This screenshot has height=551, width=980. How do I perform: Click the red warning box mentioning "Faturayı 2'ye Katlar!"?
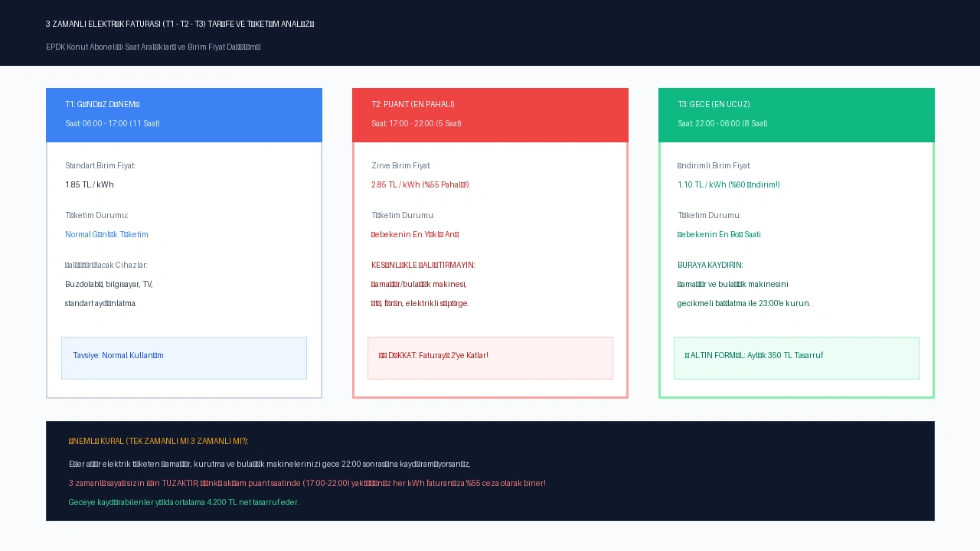(x=490, y=358)
